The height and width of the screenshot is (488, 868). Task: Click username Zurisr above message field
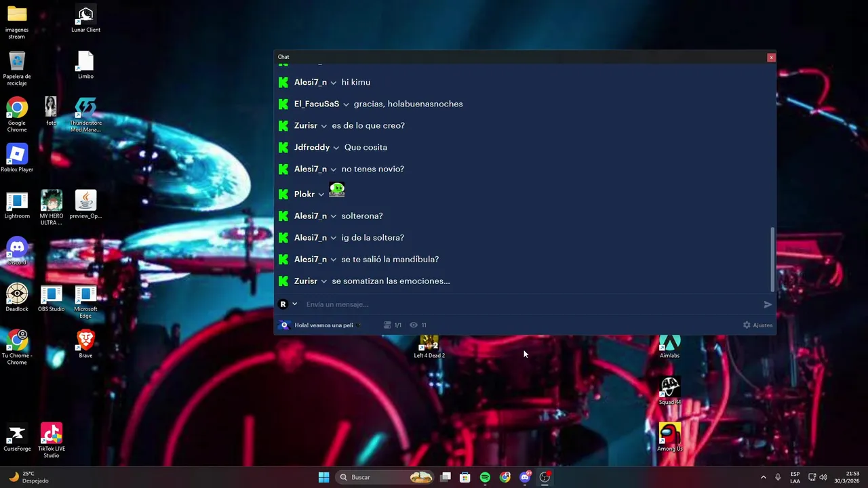(306, 281)
